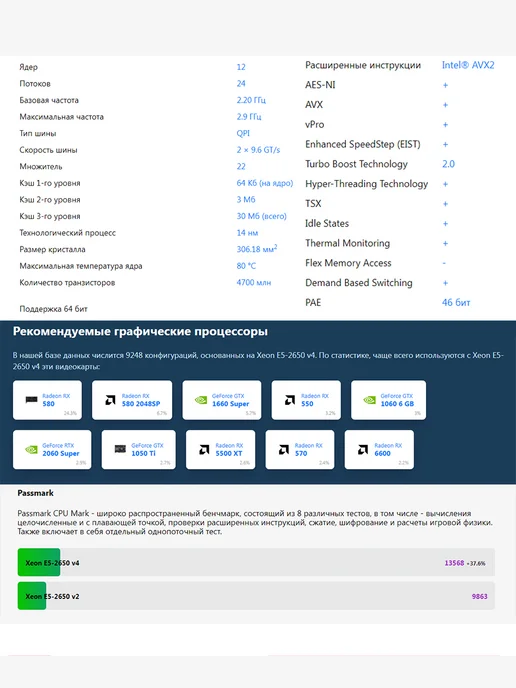
Task: Click the AMD logo on Radeon RX 6600 card
Action: click(x=363, y=449)
